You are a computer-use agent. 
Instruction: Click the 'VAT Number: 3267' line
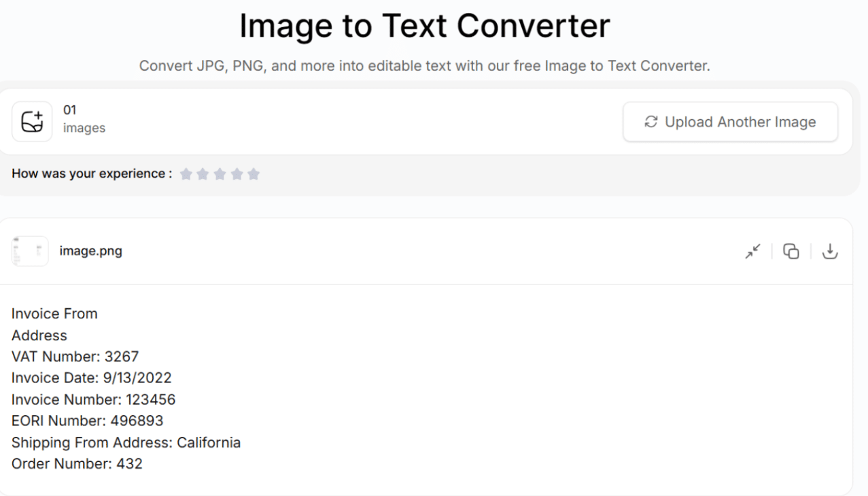[75, 357]
